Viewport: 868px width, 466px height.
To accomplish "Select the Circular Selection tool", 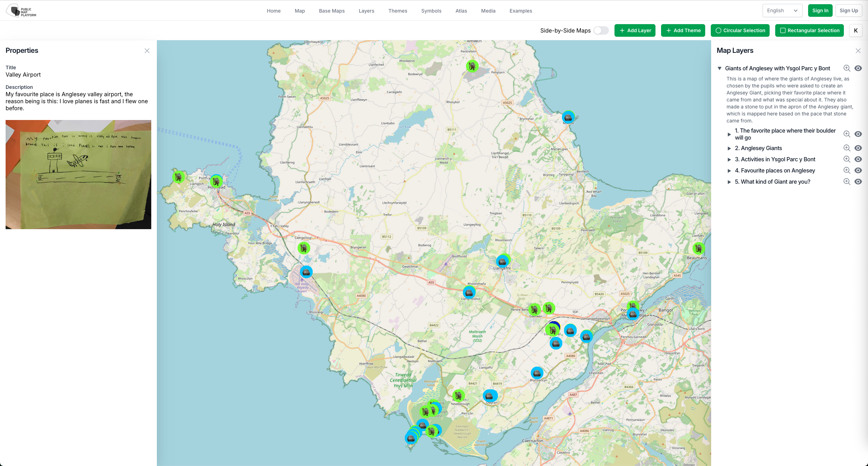I will point(740,30).
